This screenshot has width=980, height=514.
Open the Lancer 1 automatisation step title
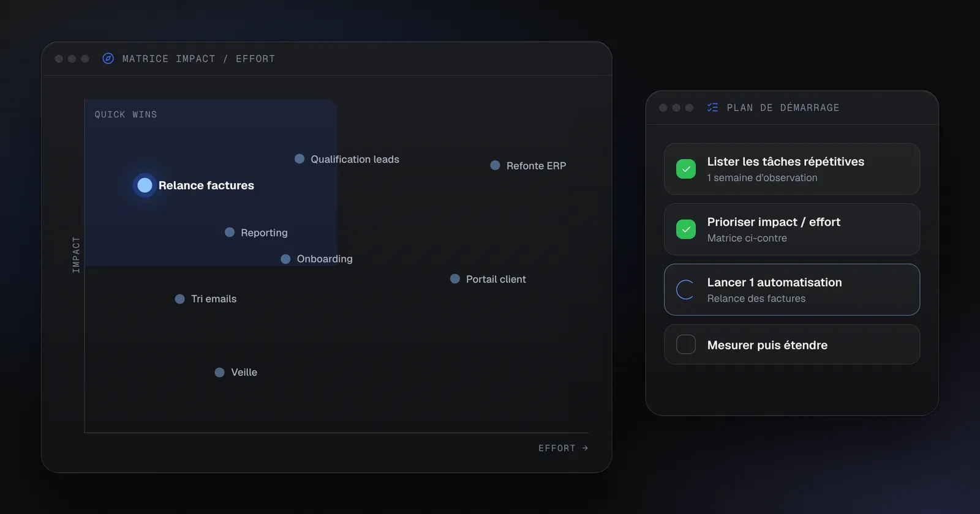pos(774,282)
